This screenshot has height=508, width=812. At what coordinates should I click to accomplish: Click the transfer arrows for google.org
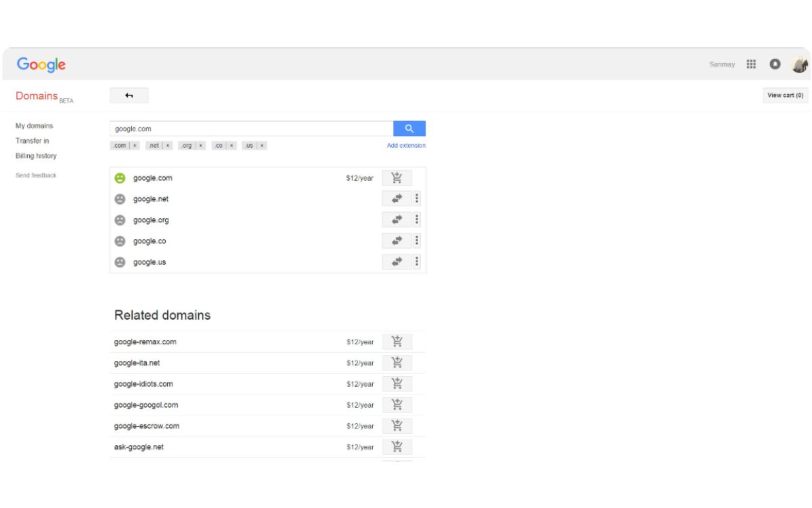click(397, 220)
